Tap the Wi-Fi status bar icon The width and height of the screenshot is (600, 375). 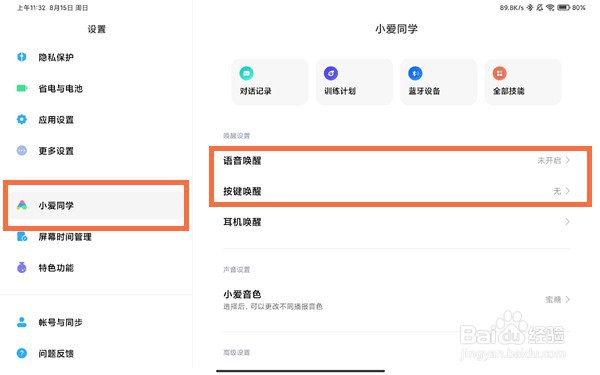(x=550, y=7)
